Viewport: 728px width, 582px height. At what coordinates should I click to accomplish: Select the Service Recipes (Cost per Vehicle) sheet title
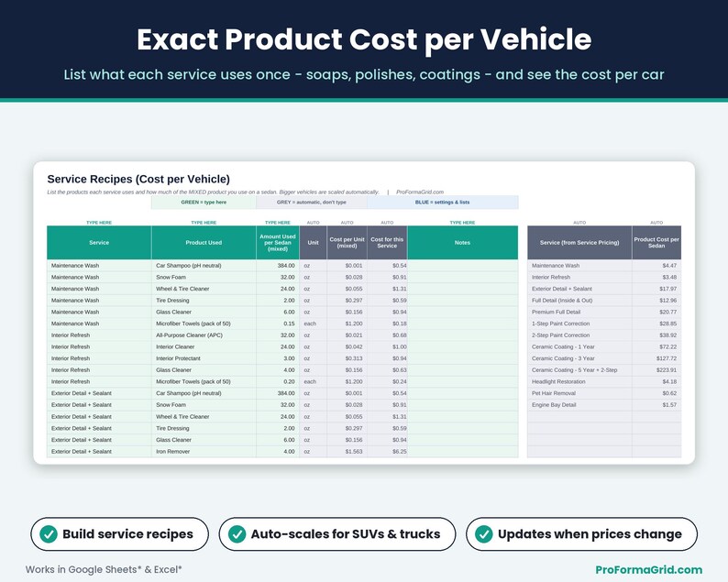pos(138,179)
